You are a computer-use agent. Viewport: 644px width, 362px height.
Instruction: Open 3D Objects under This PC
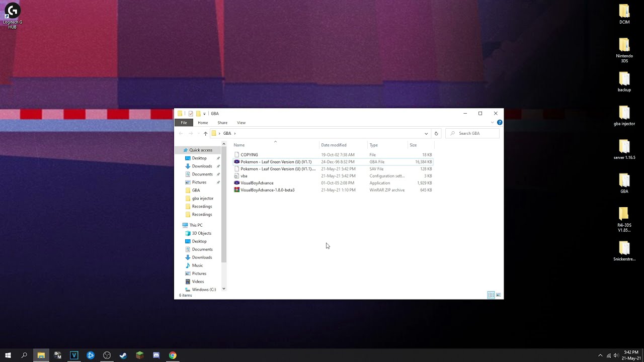coord(201,233)
